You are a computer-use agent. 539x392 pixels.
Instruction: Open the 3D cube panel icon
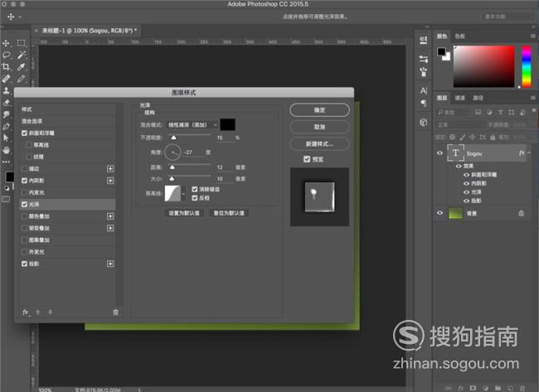tap(424, 122)
